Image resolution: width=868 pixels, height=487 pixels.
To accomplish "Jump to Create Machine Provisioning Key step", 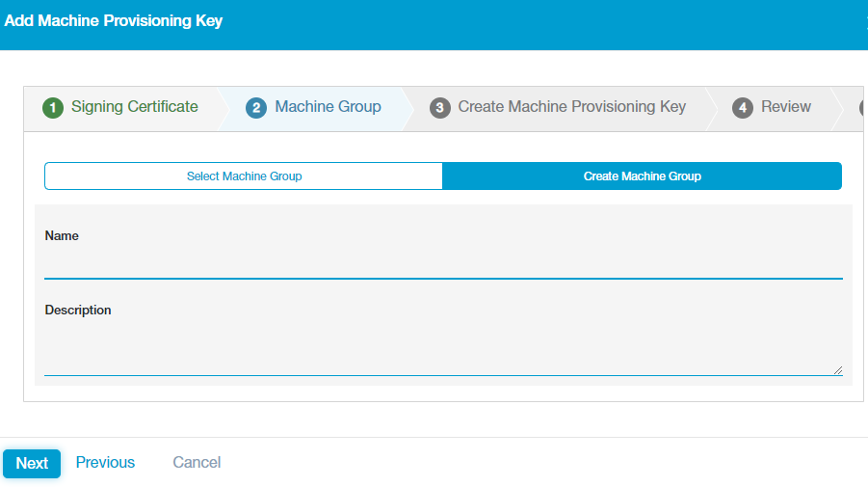I will tap(571, 107).
